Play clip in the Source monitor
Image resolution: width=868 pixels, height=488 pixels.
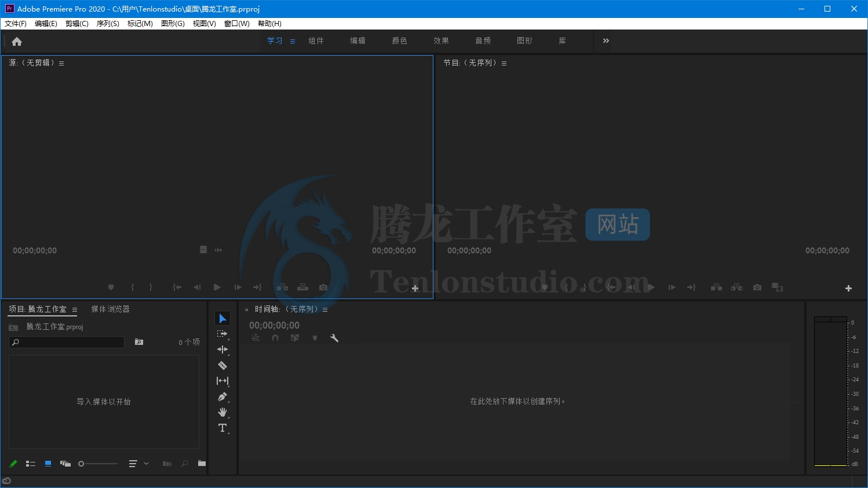click(x=217, y=287)
